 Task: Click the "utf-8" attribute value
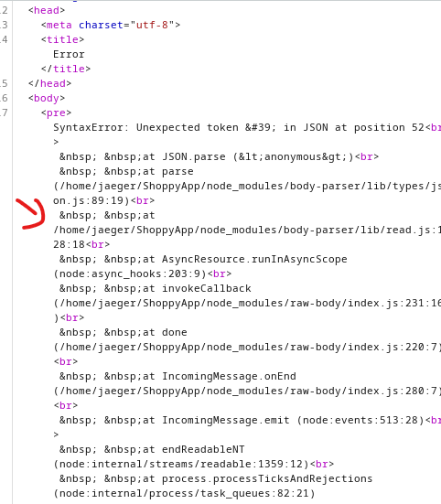153,25
